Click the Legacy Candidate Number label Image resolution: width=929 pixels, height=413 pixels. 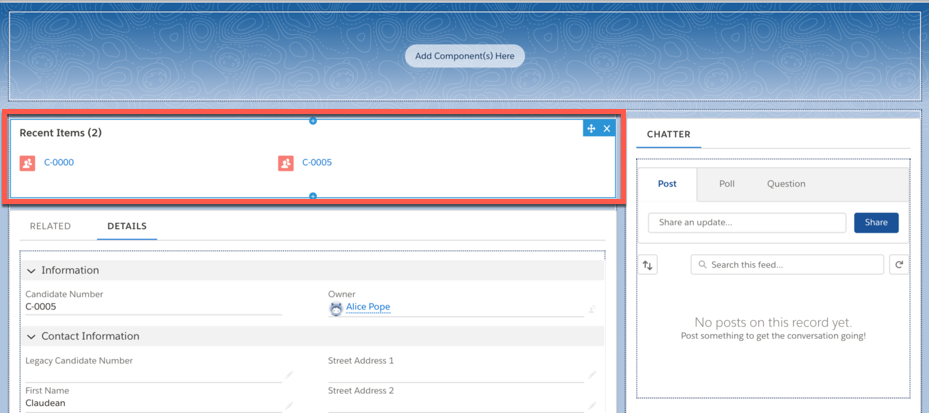79,361
